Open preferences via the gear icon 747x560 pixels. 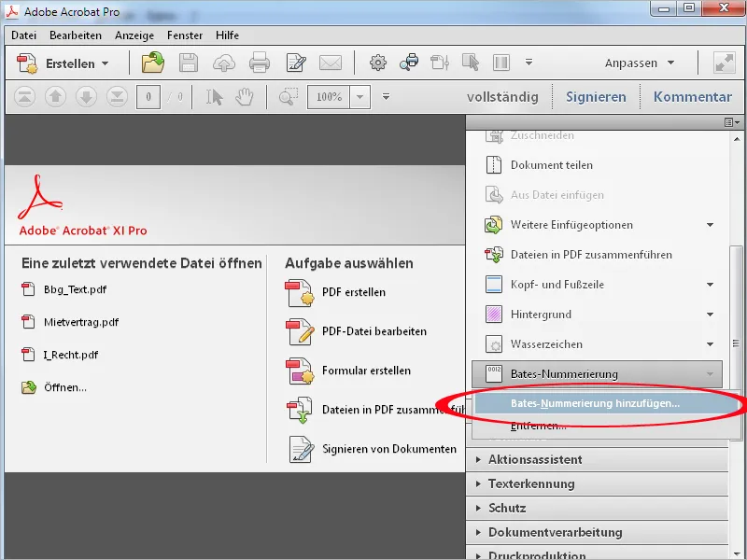377,63
